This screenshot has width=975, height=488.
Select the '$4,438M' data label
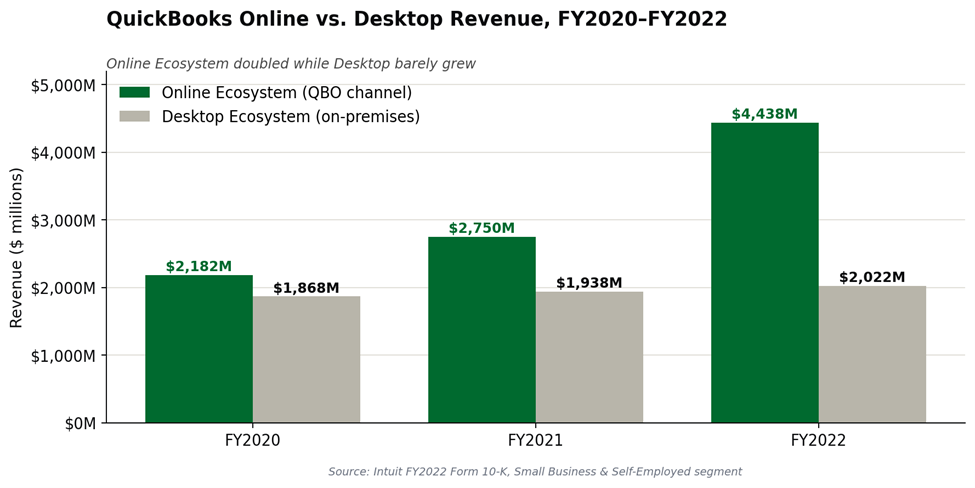coord(764,114)
